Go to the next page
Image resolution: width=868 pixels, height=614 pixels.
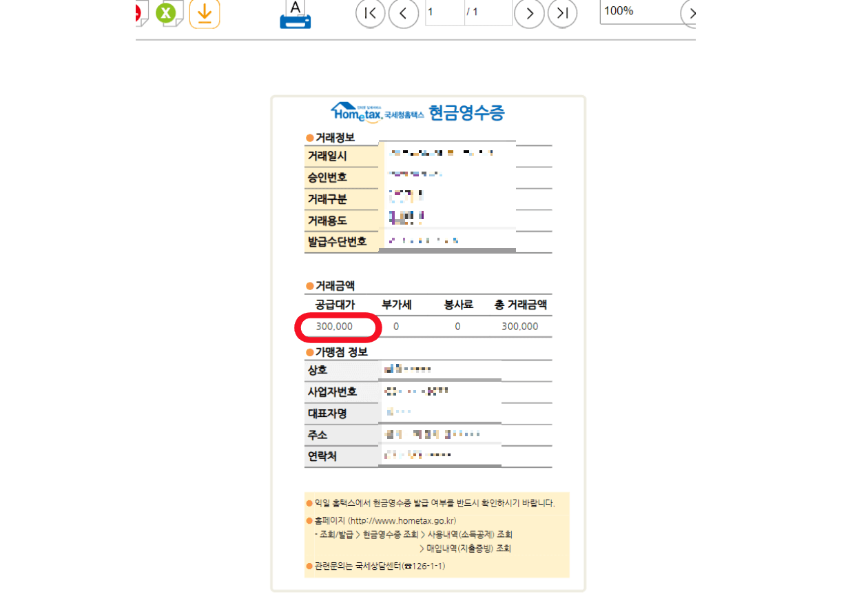[529, 13]
